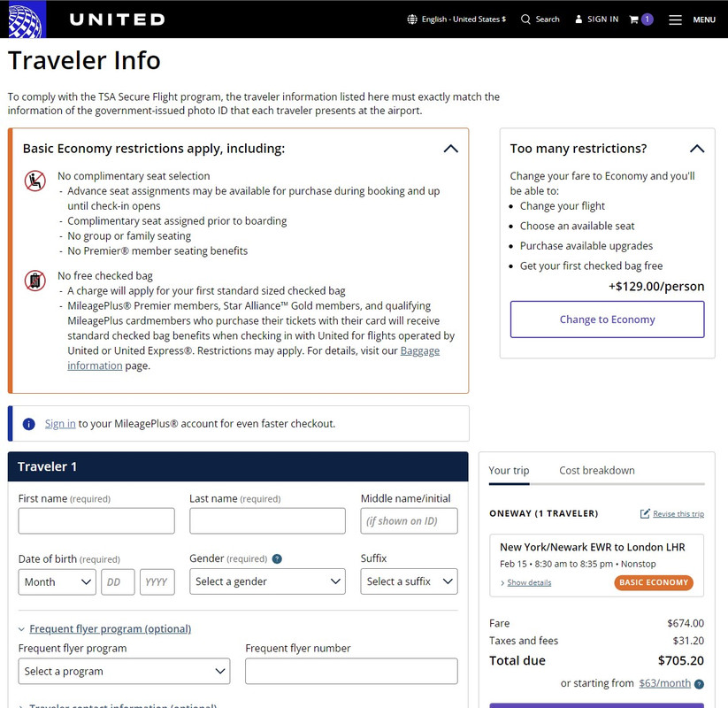Screen dimensions: 728x708
Task: Click the cart badge showing 1
Action: point(648,19)
